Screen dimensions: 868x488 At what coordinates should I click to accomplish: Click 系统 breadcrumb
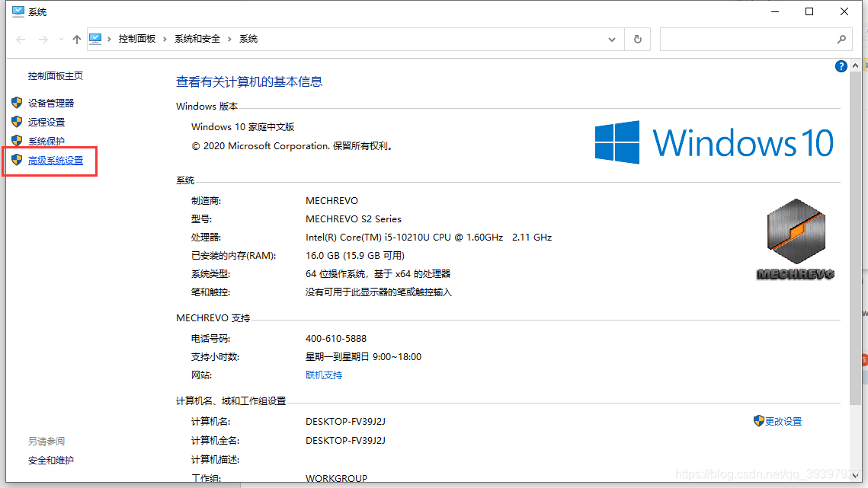(x=248, y=39)
